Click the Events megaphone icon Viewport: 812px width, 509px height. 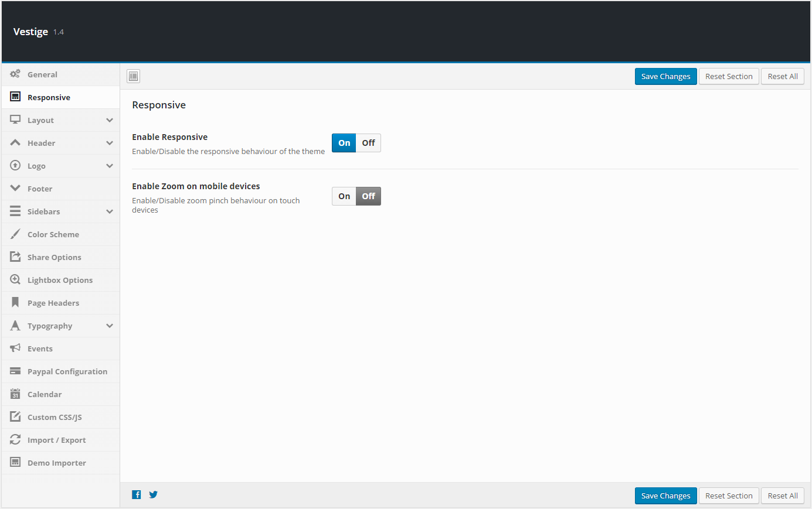(x=15, y=349)
